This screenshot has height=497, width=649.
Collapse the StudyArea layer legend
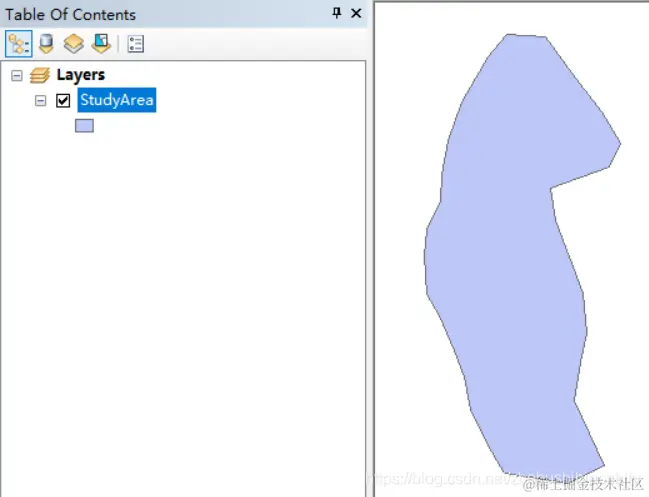[x=41, y=100]
